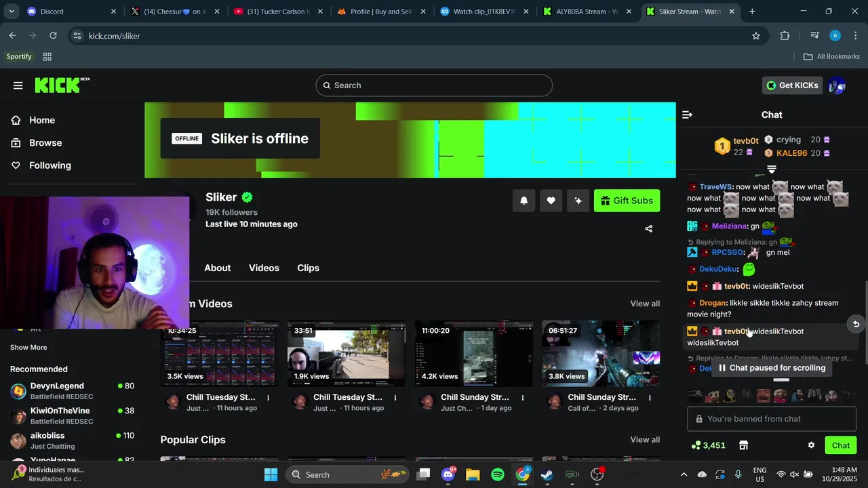
Task: Open chat settings gear
Action: point(811,445)
